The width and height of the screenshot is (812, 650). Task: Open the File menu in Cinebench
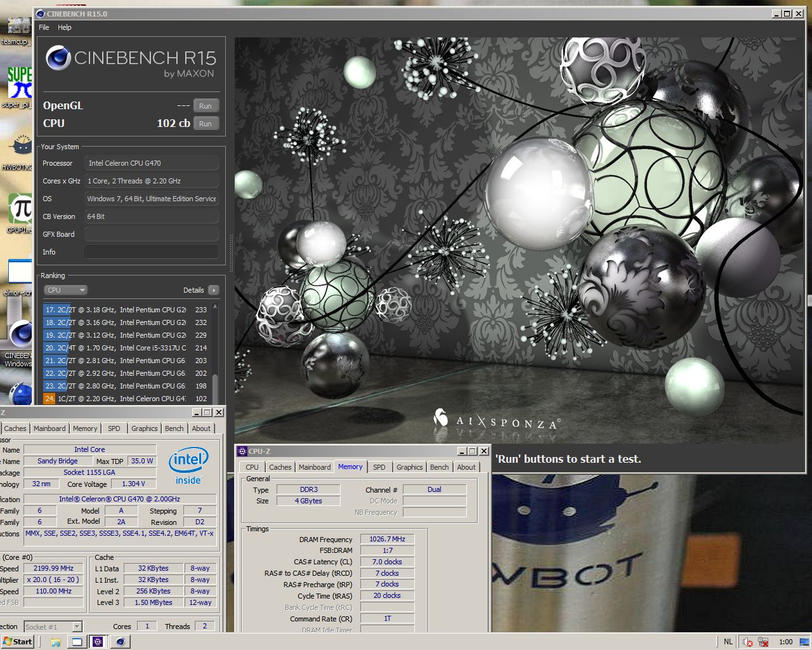point(44,27)
